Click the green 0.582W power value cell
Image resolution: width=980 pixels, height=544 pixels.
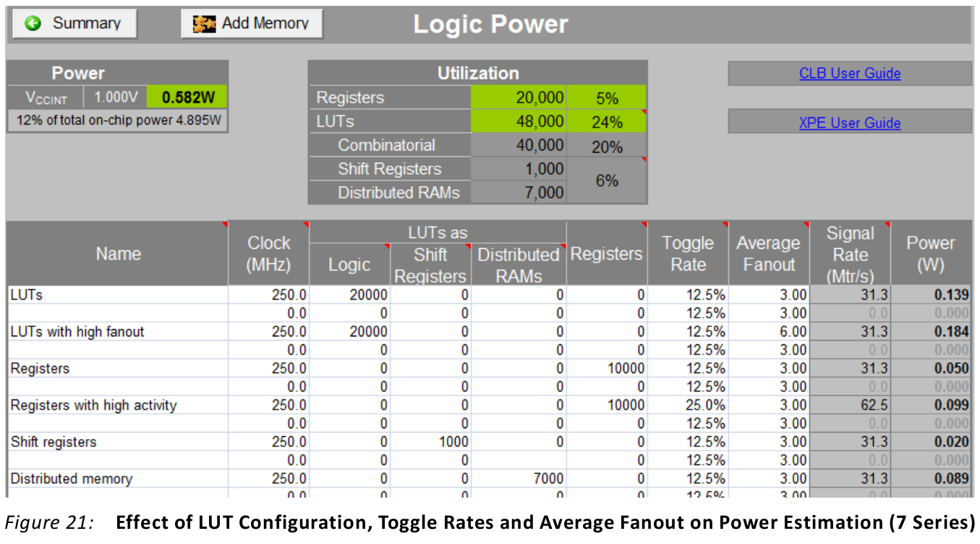(x=187, y=98)
